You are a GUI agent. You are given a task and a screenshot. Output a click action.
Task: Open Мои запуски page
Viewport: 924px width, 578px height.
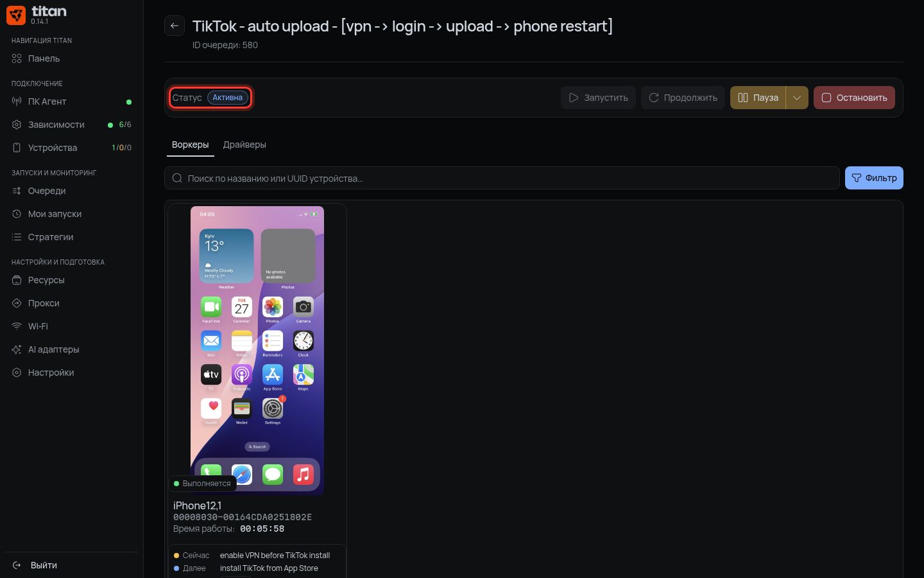(71, 214)
